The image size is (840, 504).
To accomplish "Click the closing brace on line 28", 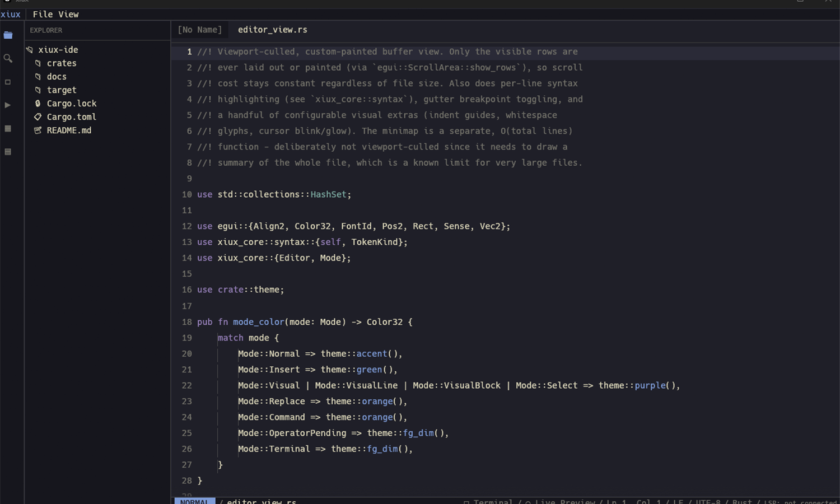I will click(x=200, y=480).
